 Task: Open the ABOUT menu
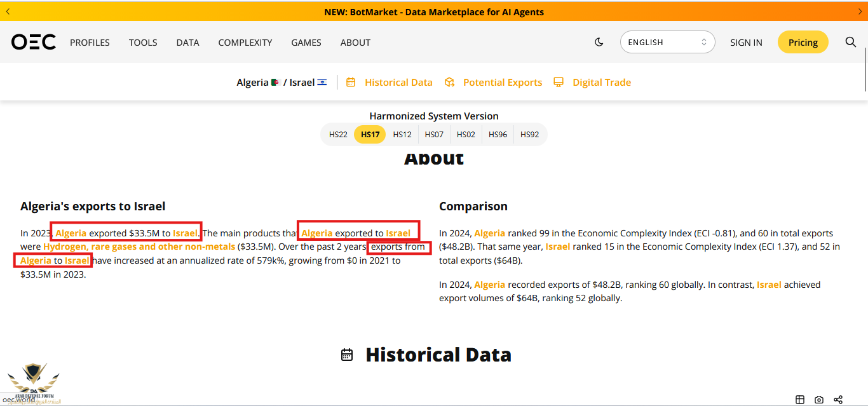(x=355, y=43)
